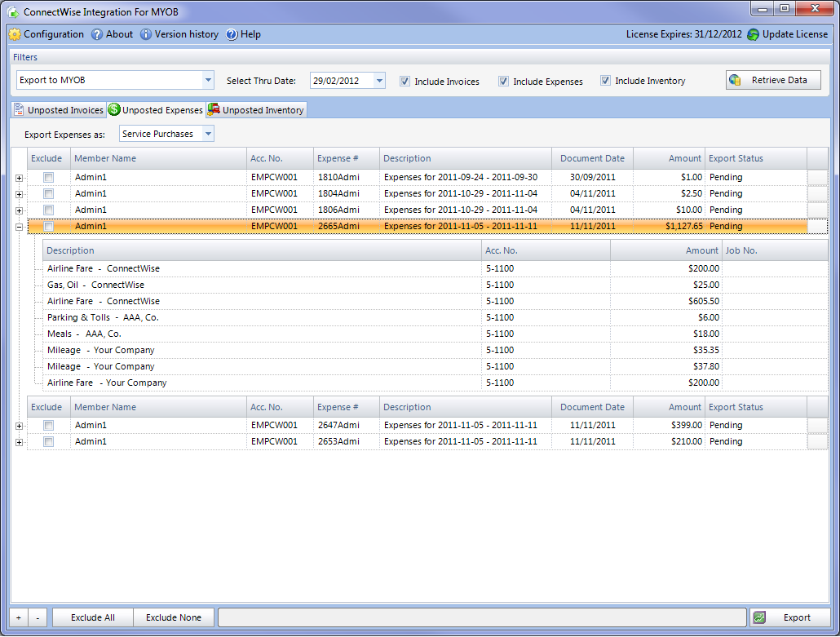Click the Pending status of 1810Admi row
Screen dimensions: 840x637
coord(726,177)
